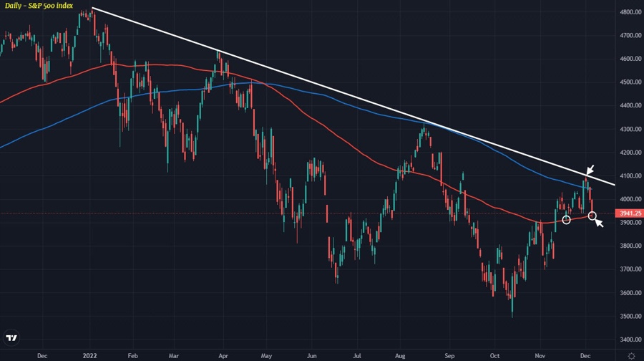The width and height of the screenshot is (644, 361).
Task: Click the Jun label on time axis
Action: [x=312, y=356]
